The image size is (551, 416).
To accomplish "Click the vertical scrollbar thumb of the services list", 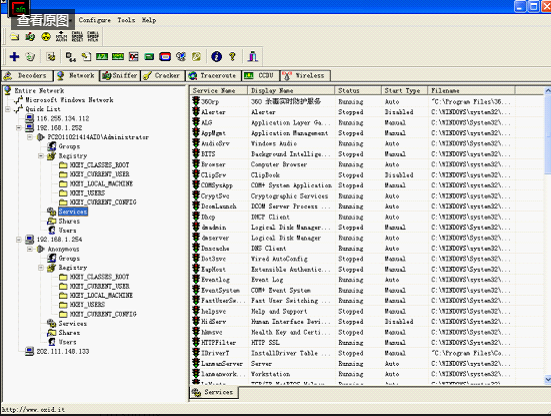I will pos(548,134).
